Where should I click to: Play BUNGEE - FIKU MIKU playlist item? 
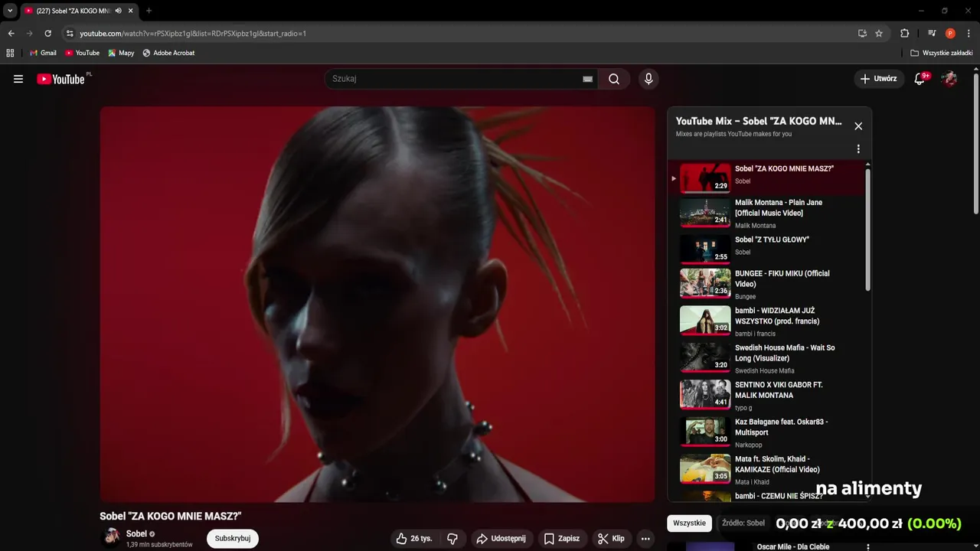tap(769, 284)
